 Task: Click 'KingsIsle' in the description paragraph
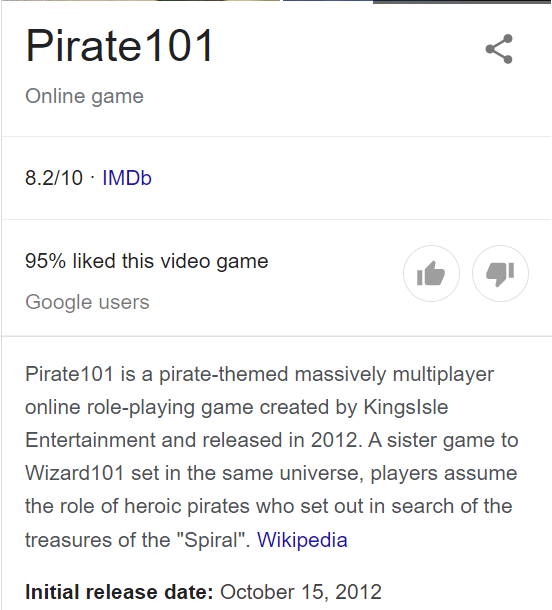pos(406,407)
